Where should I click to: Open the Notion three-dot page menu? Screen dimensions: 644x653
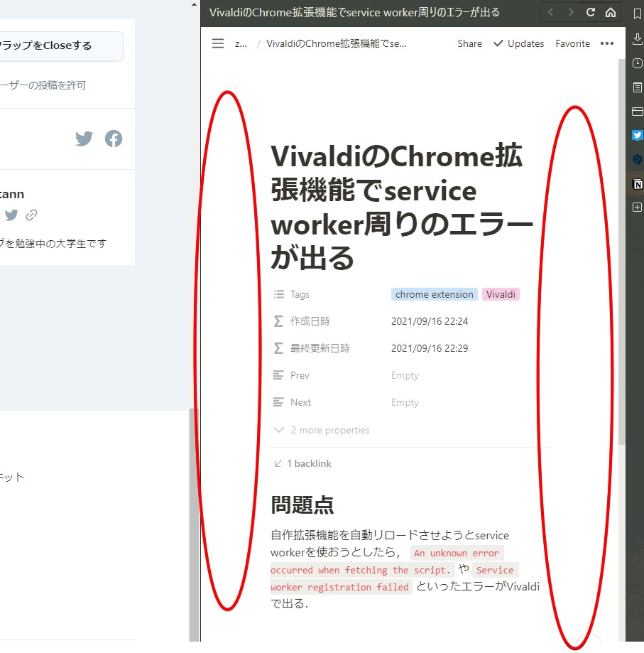coord(607,43)
